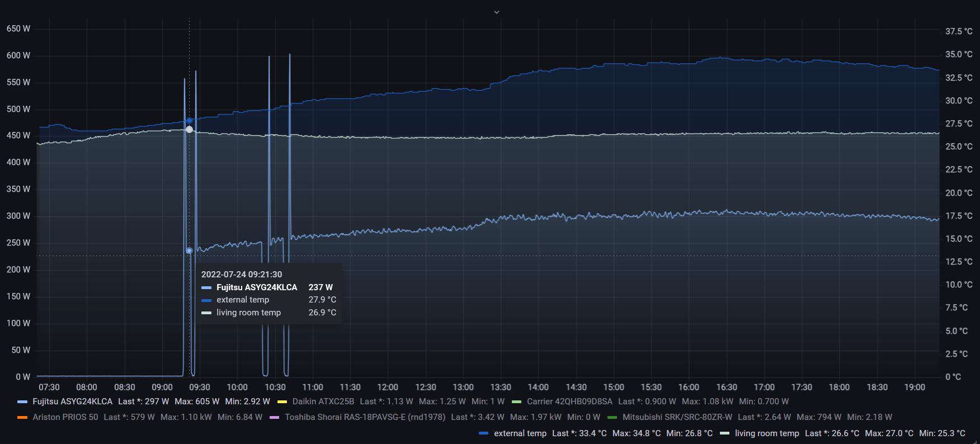Click the Mitsubishi 'Max: 794 W' legend value
Viewport: 980px width, 444px height.
click(819, 417)
